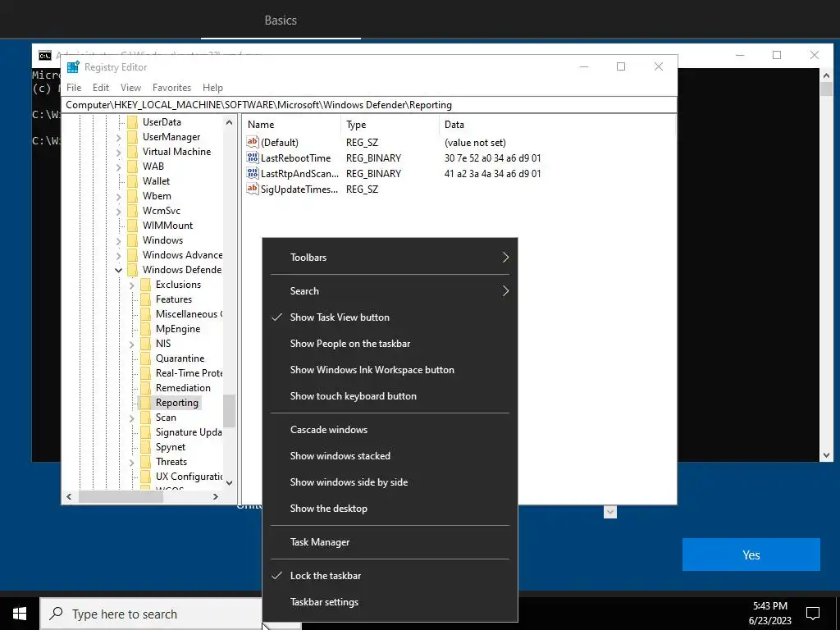Click the Quarantine folder icon
The image size is (840, 630).
tap(146, 358)
